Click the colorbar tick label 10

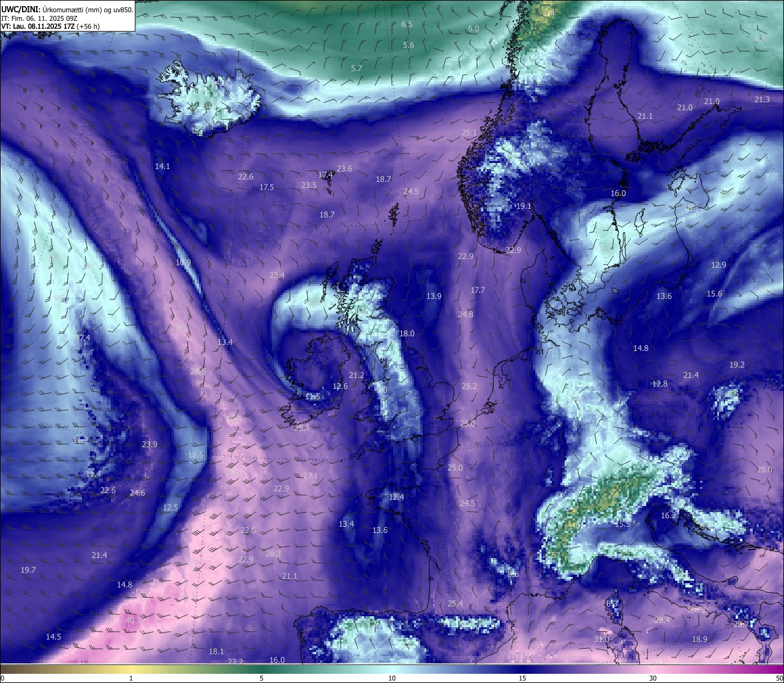point(392,678)
